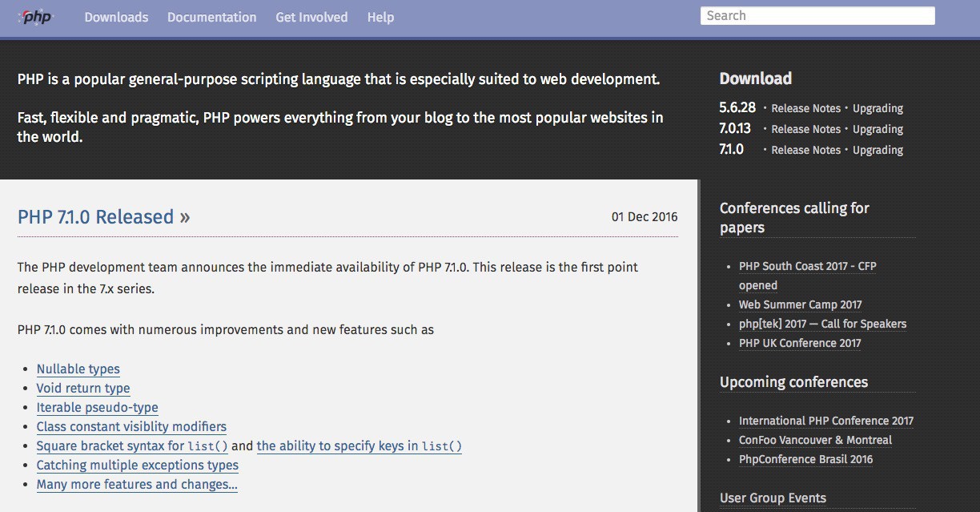Image resolution: width=980 pixels, height=512 pixels.
Task: Follow the Nullable types link
Action: point(78,369)
